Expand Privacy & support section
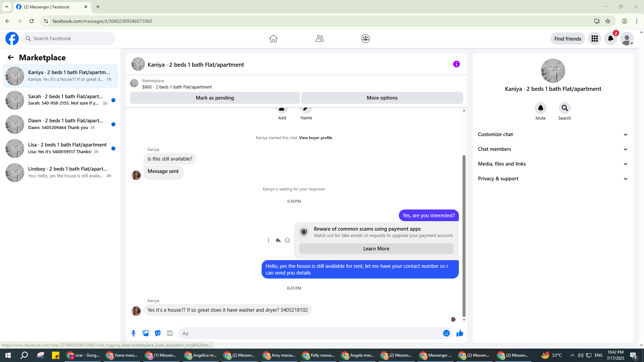 553,179
